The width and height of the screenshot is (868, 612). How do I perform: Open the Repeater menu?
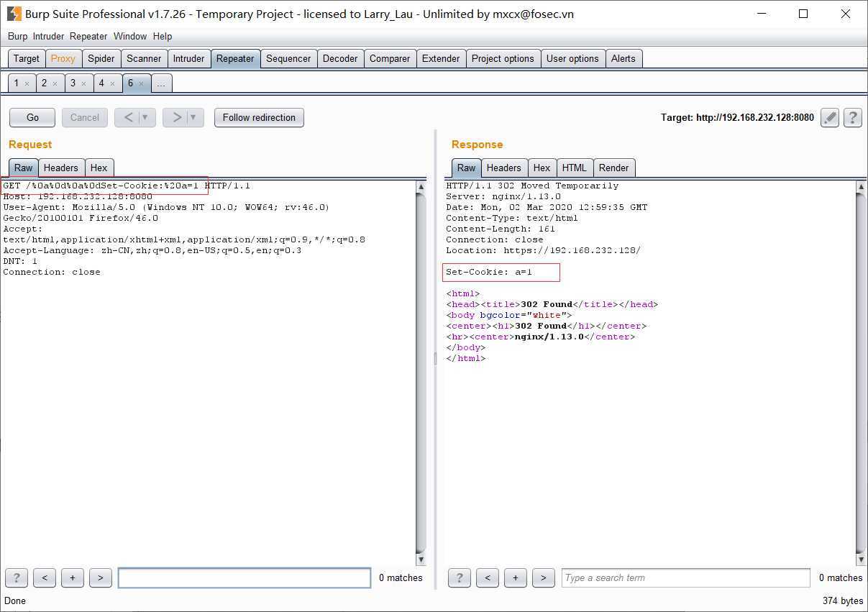88,36
